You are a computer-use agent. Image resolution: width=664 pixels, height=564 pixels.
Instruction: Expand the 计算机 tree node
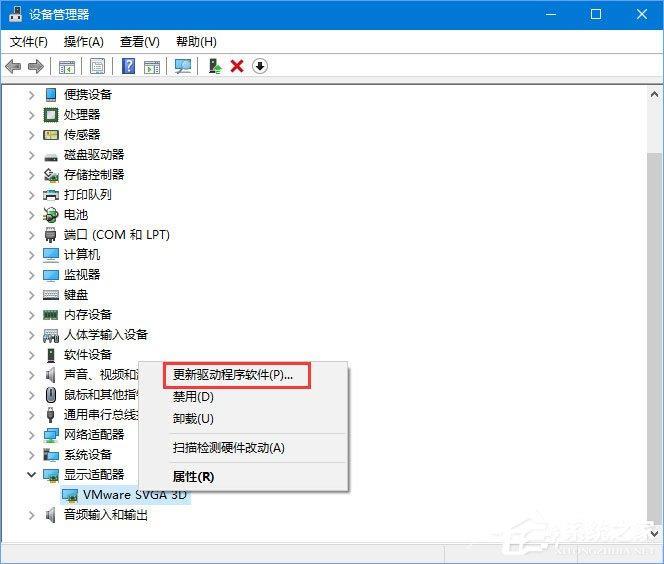tap(31, 254)
